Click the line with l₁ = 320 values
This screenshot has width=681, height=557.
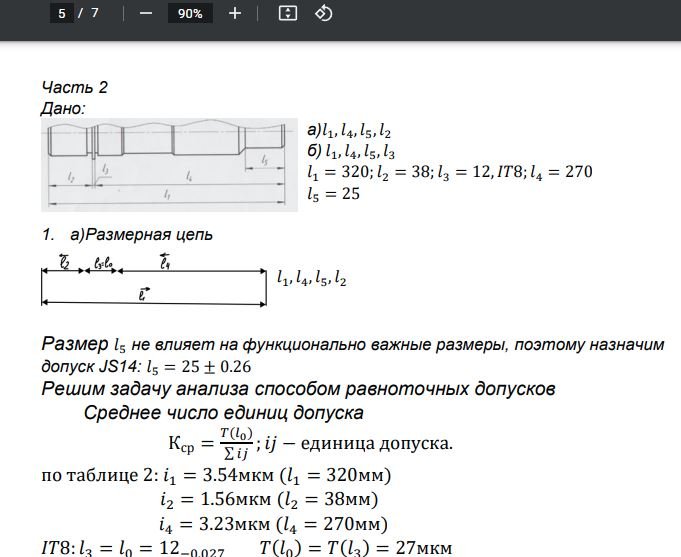pos(450,172)
